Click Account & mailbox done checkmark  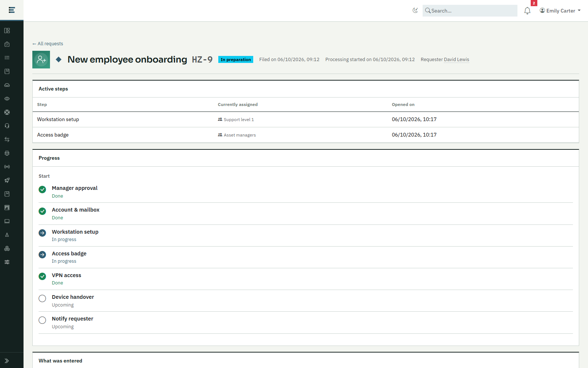tap(42, 211)
